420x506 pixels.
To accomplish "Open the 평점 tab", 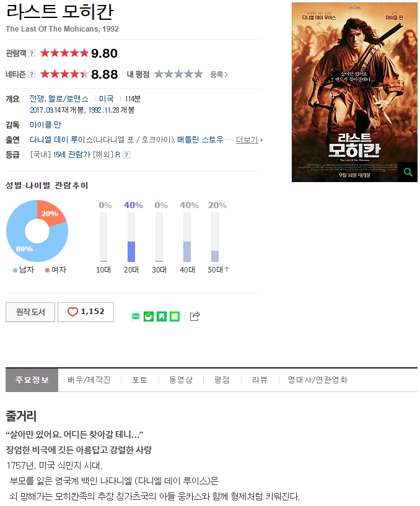I will coord(222,380).
